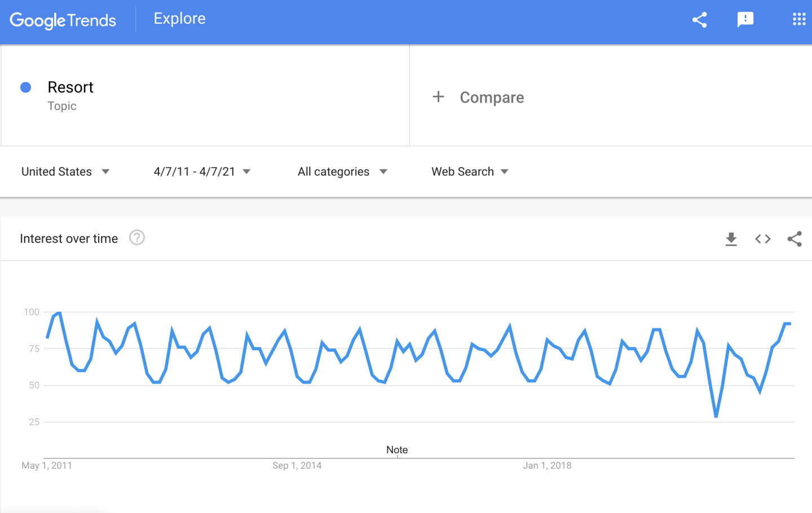Open the All categories dropdown

tap(342, 171)
